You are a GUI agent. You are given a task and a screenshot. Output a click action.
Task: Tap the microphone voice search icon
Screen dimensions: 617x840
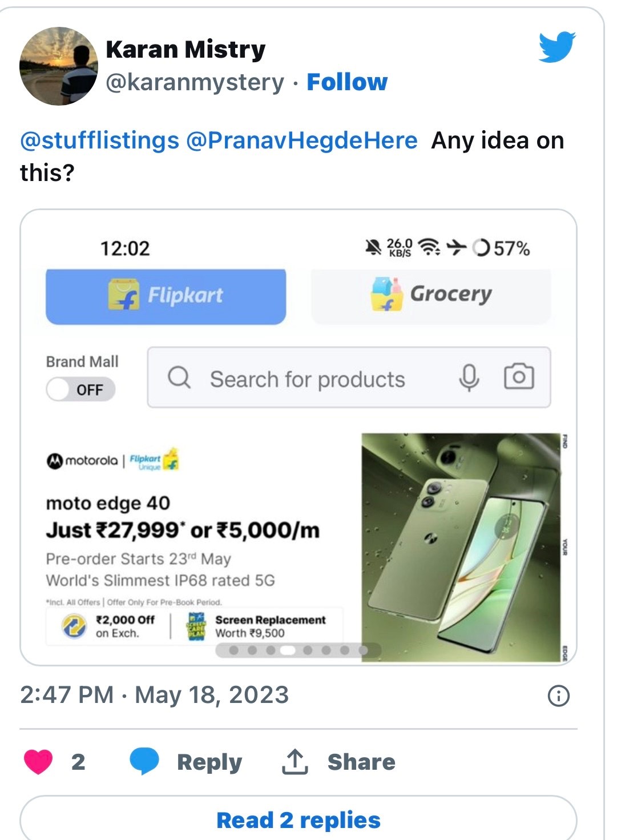coord(469,377)
